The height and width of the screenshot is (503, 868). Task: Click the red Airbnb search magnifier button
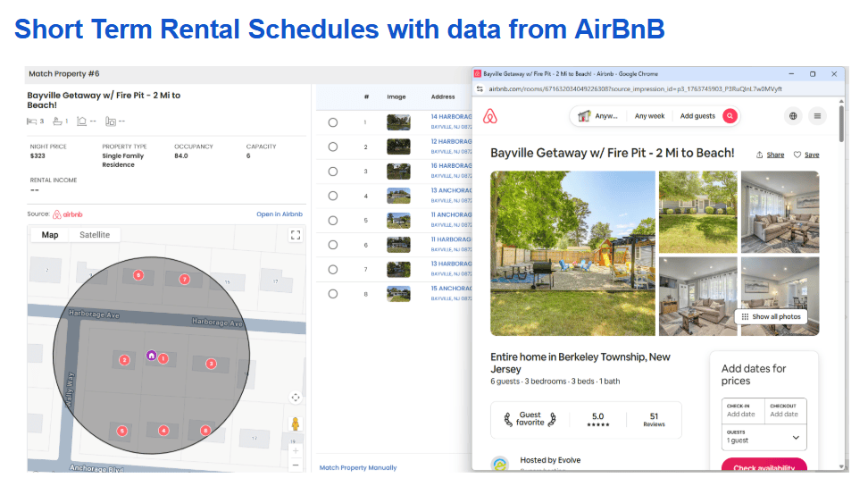coord(730,116)
